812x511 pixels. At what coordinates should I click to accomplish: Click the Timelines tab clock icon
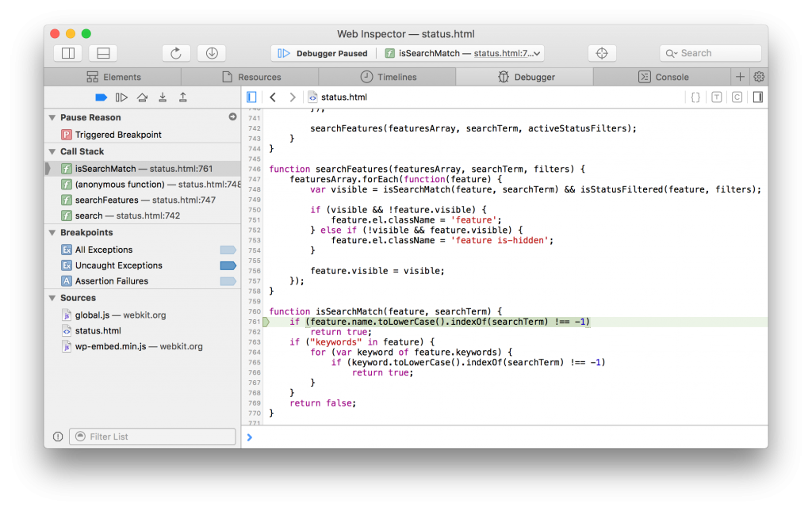pos(366,77)
